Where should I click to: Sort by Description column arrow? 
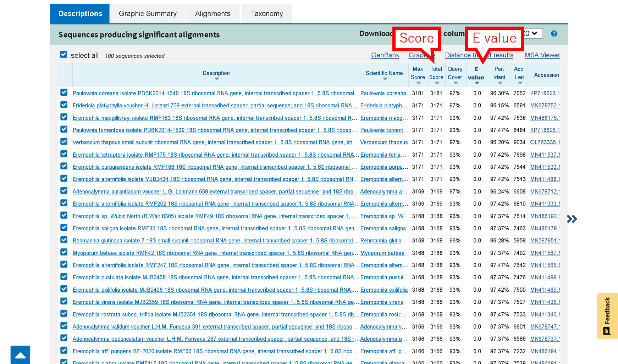coord(216,79)
